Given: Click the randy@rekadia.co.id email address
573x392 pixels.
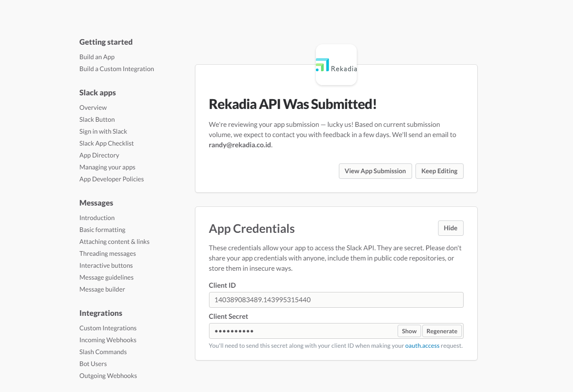Looking at the screenshot, I should click(x=240, y=145).
